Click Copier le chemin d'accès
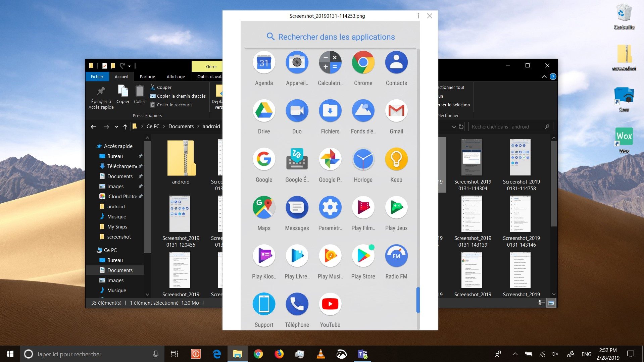 point(178,96)
